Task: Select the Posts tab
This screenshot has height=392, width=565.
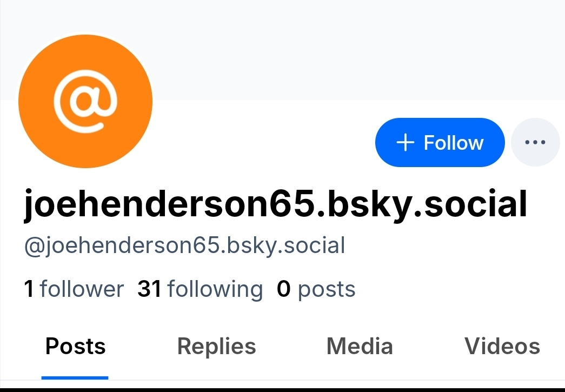Action: point(75,347)
